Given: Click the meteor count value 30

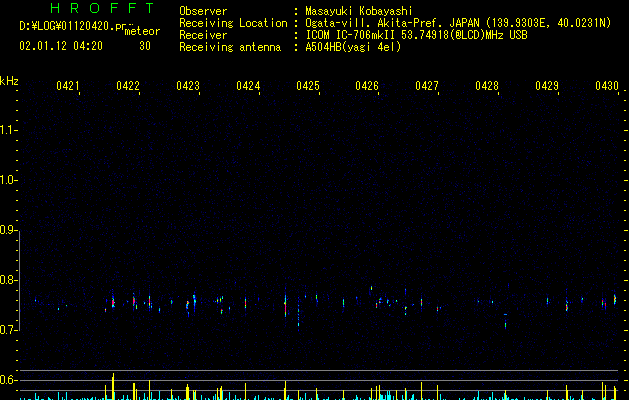Looking at the screenshot, I should tap(145, 46).
